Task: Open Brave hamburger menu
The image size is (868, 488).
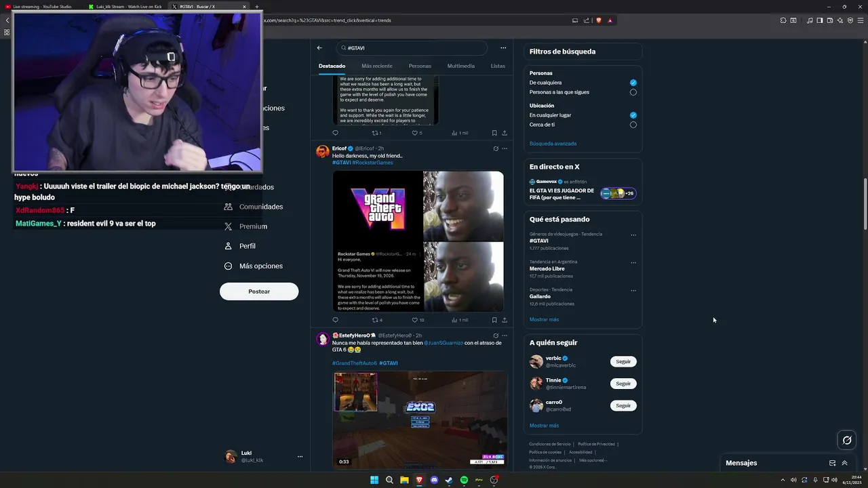Action: pos(860,20)
